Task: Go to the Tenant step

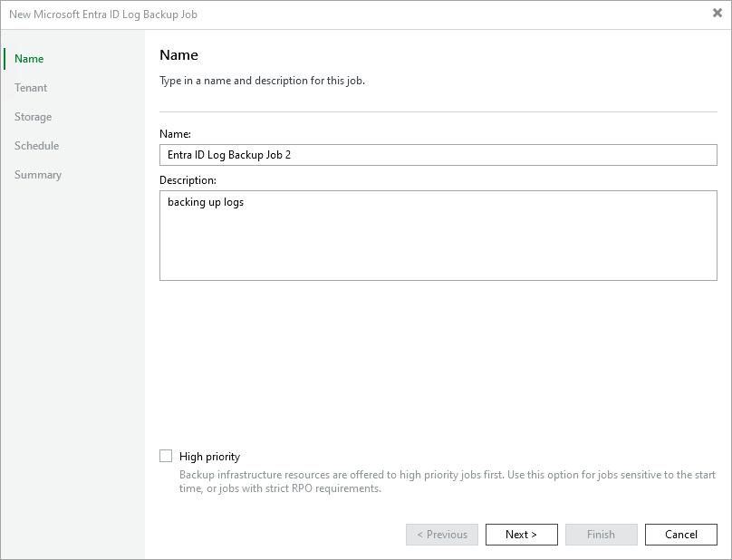Action: click(31, 88)
